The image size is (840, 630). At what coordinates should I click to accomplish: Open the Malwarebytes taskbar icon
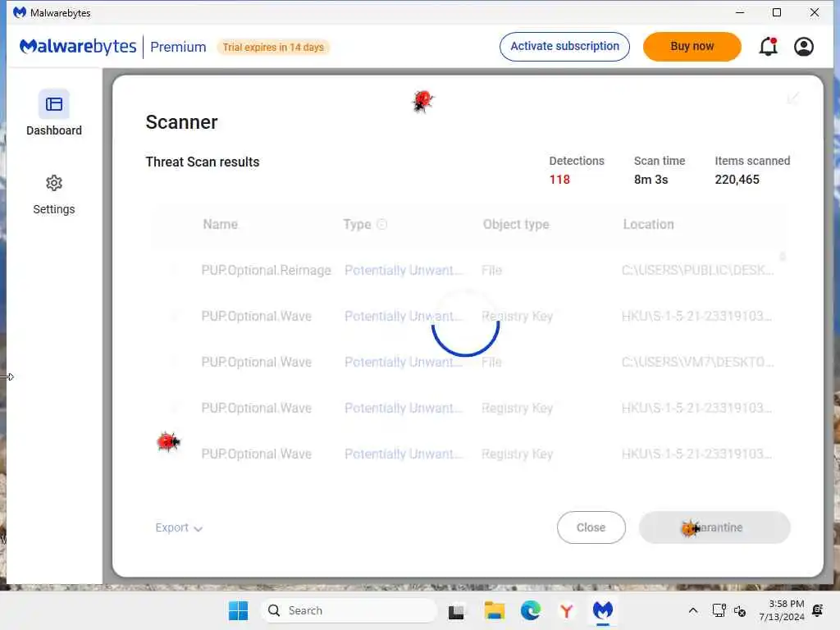point(603,610)
